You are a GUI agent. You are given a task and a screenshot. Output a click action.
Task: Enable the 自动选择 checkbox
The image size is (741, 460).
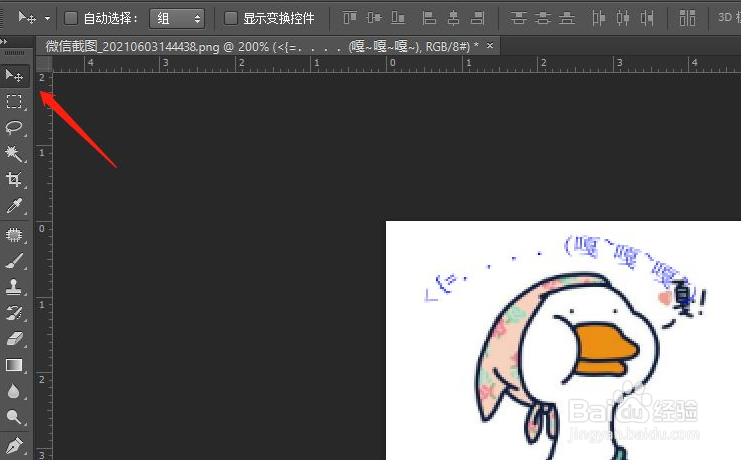[71, 18]
